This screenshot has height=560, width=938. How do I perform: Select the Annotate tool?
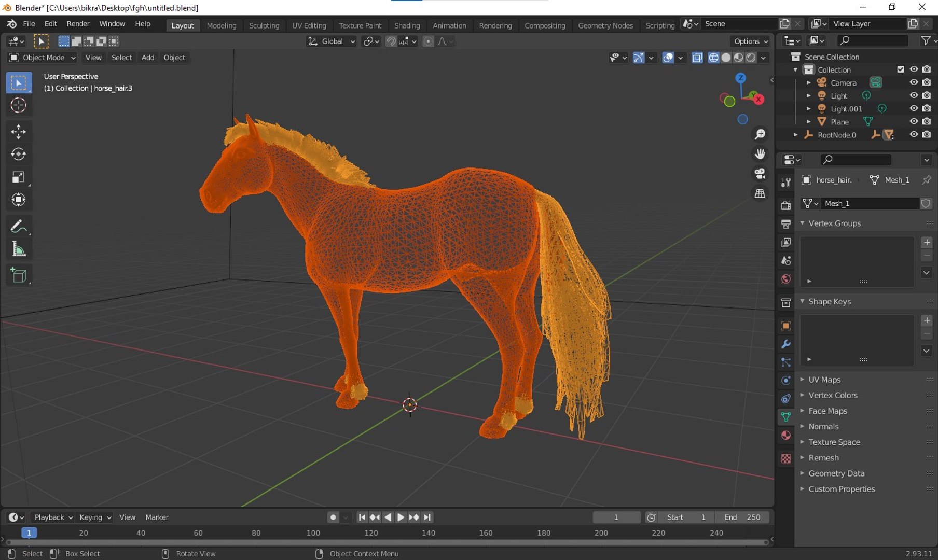(19, 226)
